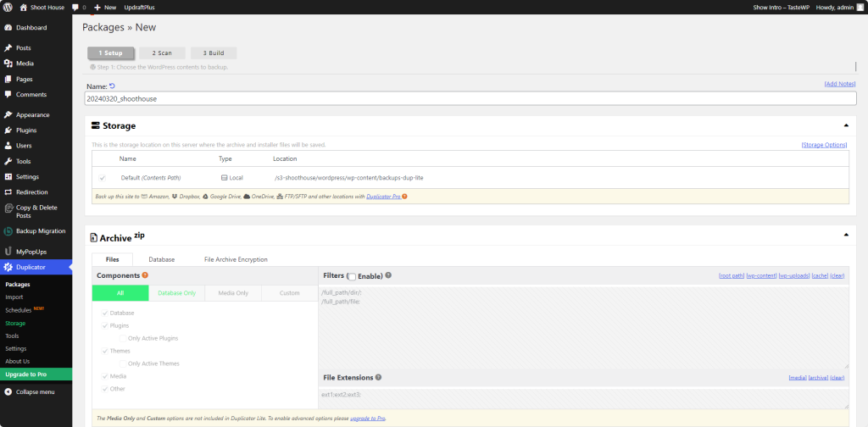Screen dimensions: 868x427
Task: Open Upgrade to Pro in sidebar
Action: pos(36,374)
